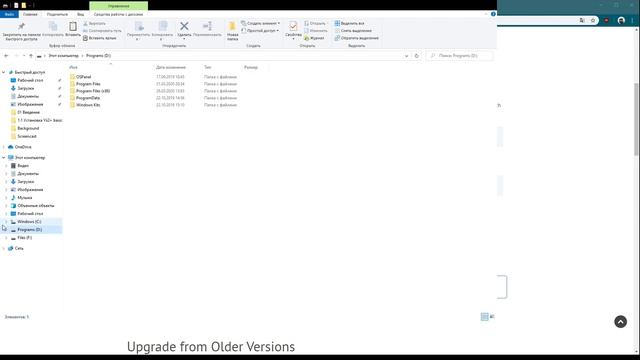
Task: Click the translate icon in browser address bar
Action: click(582, 20)
